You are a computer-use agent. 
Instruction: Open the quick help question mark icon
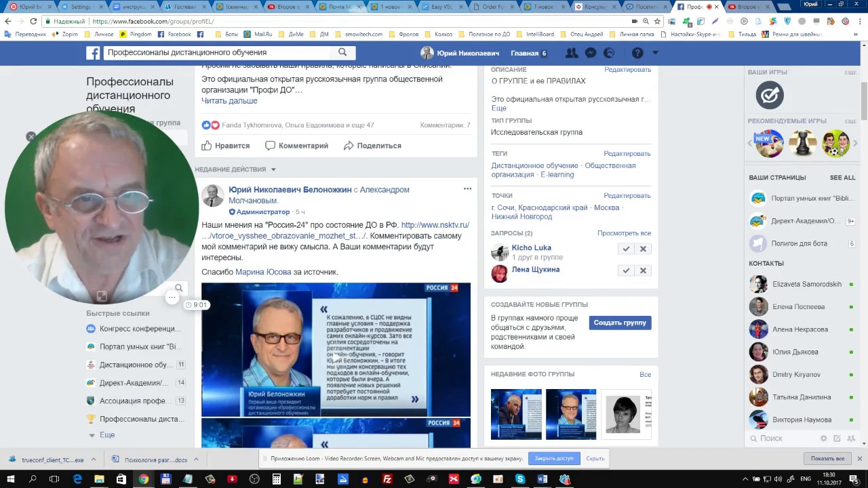[637, 53]
